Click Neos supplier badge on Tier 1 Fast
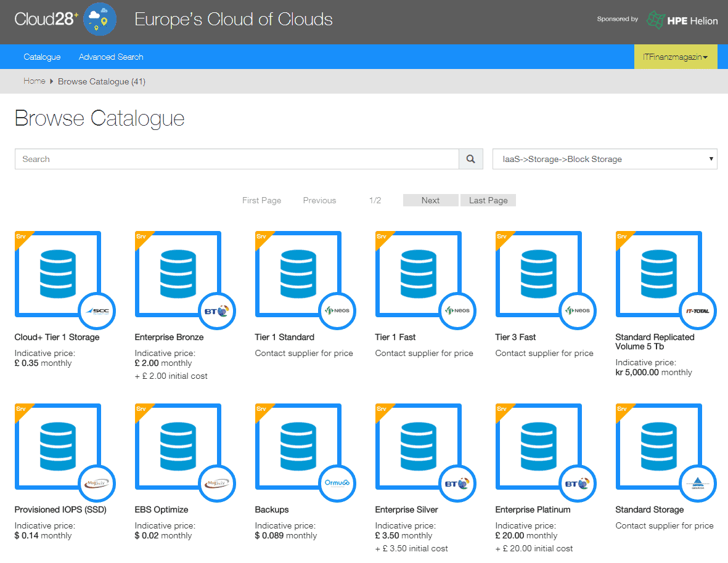 458,310
